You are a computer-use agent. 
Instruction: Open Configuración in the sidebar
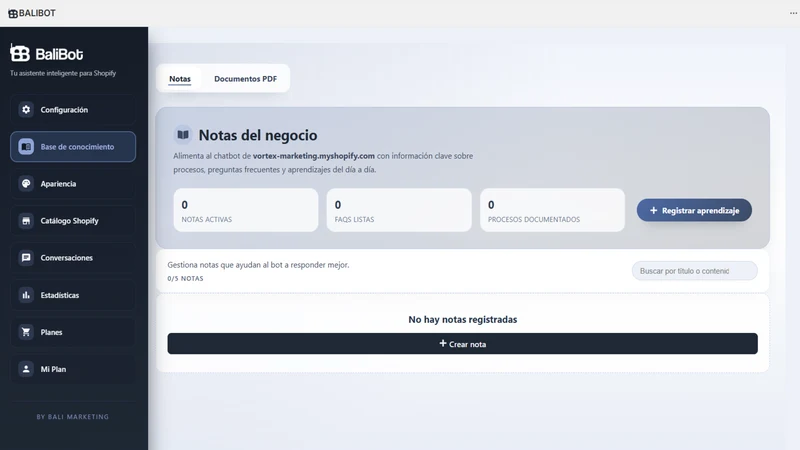tap(73, 110)
